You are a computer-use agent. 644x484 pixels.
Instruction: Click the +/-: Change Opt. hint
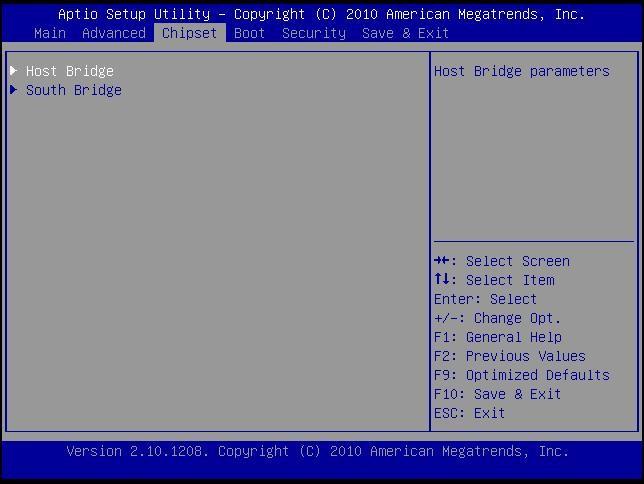coord(497,318)
